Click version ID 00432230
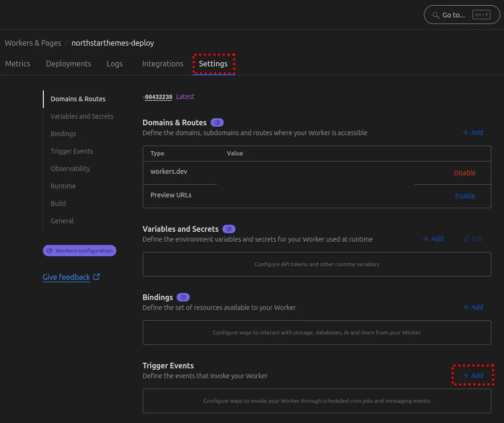Image resolution: width=504 pixels, height=423 pixels. (x=158, y=97)
